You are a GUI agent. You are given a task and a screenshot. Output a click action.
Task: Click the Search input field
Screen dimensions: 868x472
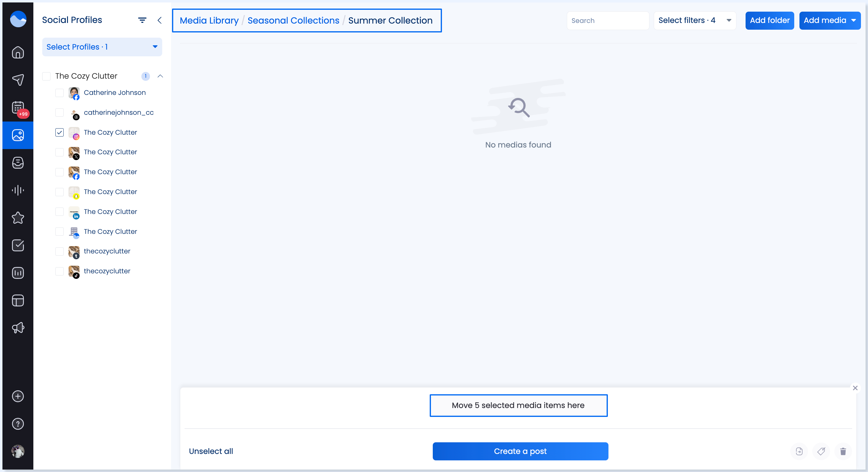pos(608,21)
